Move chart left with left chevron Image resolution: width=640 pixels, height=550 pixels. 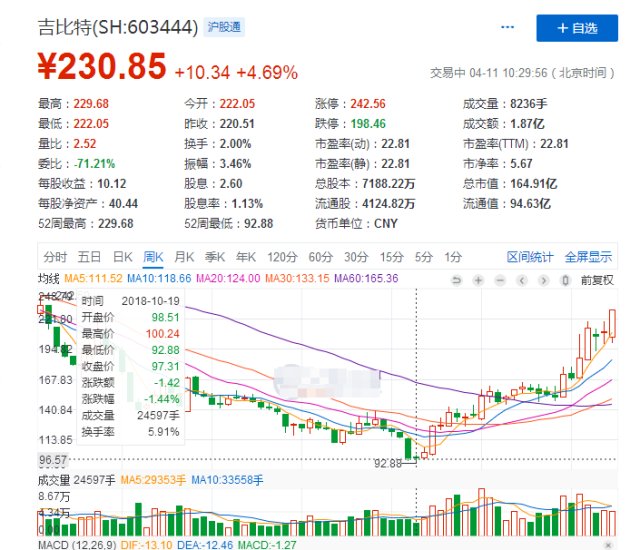click(x=522, y=280)
